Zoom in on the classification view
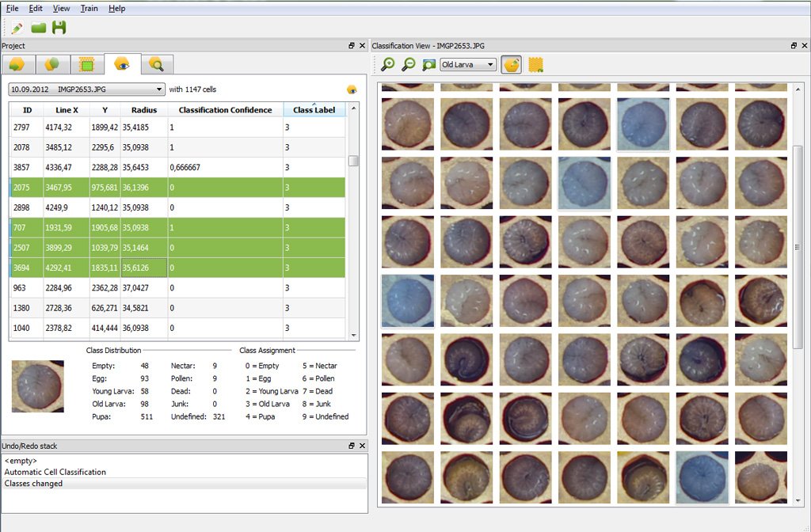 coord(387,65)
